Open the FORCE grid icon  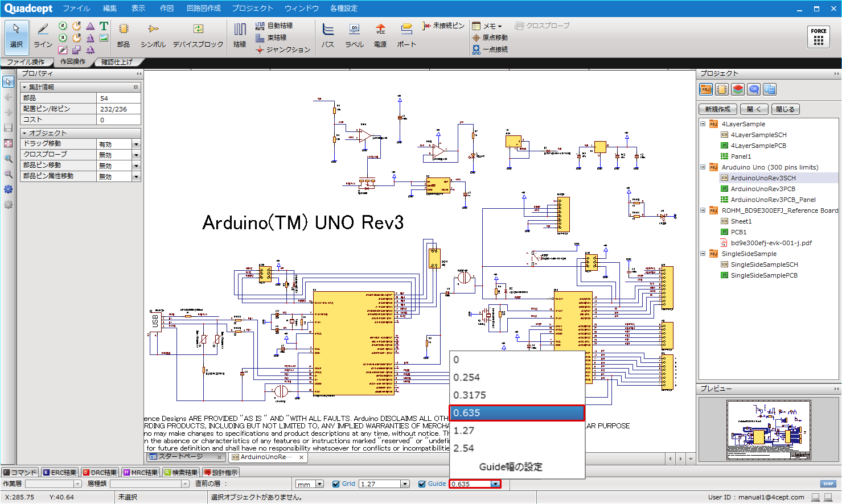[x=819, y=37]
